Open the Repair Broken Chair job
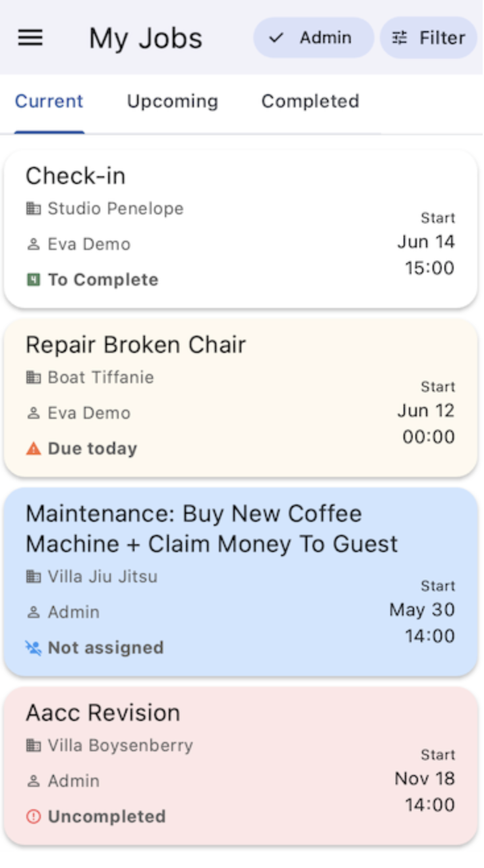The height and width of the screenshot is (868, 484). (240, 346)
